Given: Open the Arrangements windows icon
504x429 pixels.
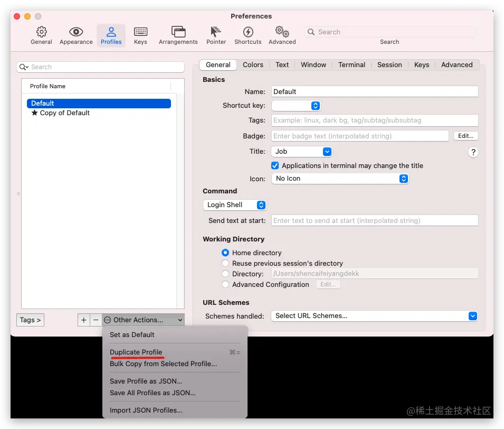Looking at the screenshot, I should [x=178, y=32].
